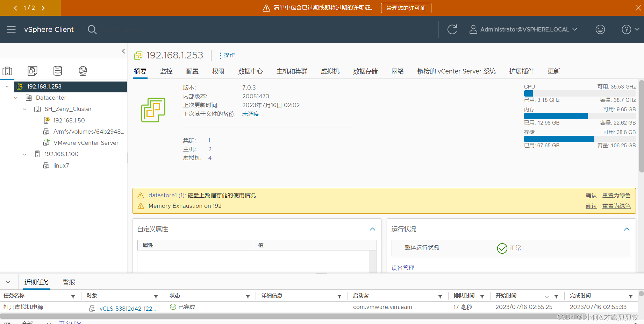Open the 监控 tab
Viewport: 644px width, 324px height.
tap(166, 71)
